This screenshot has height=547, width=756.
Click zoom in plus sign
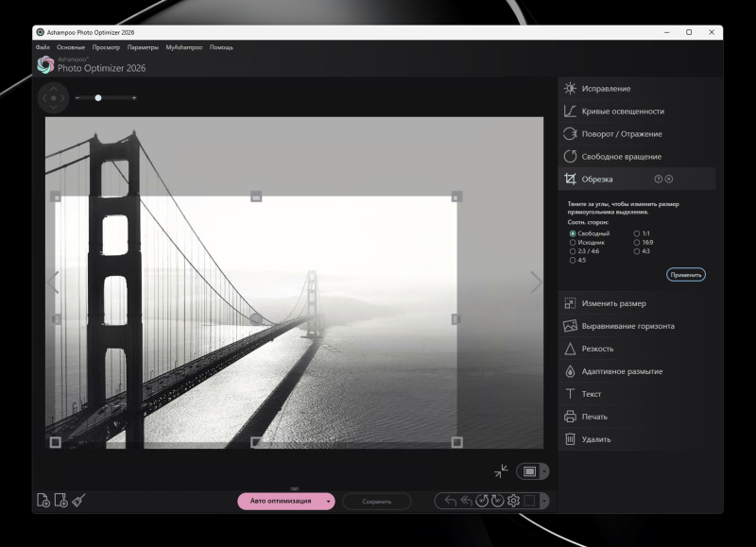[134, 98]
